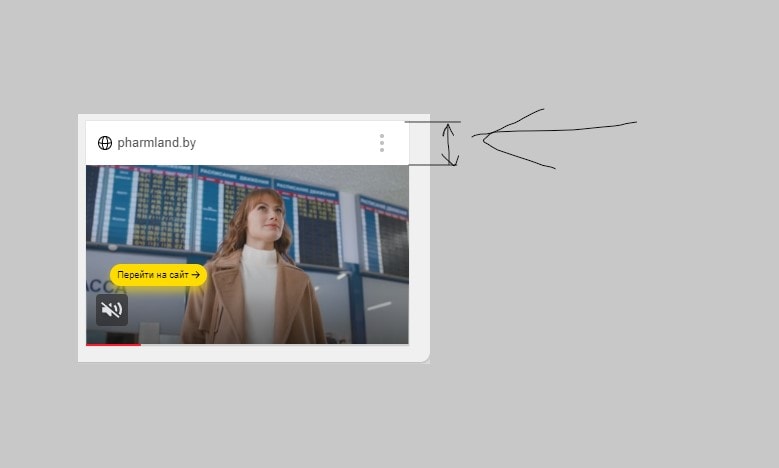Click the arrow inside the yellow button
The height and width of the screenshot is (468, 779).
[196, 274]
